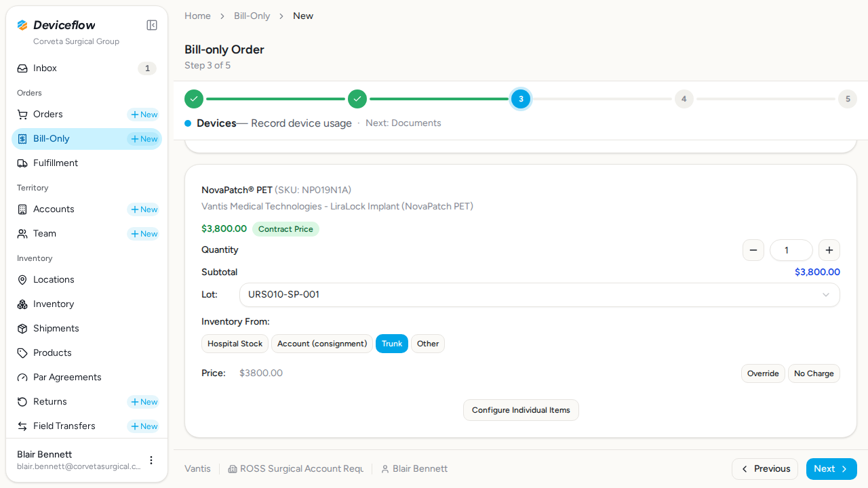Create new field transfer via New button

point(143,426)
